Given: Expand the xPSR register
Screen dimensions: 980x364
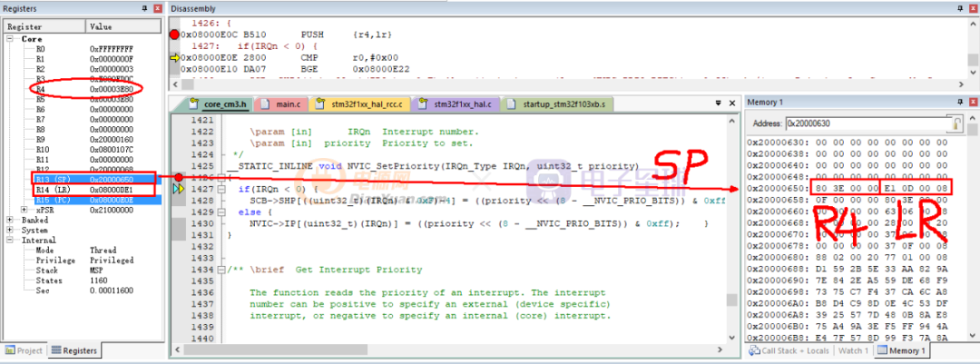Looking at the screenshot, I should pos(24,210).
